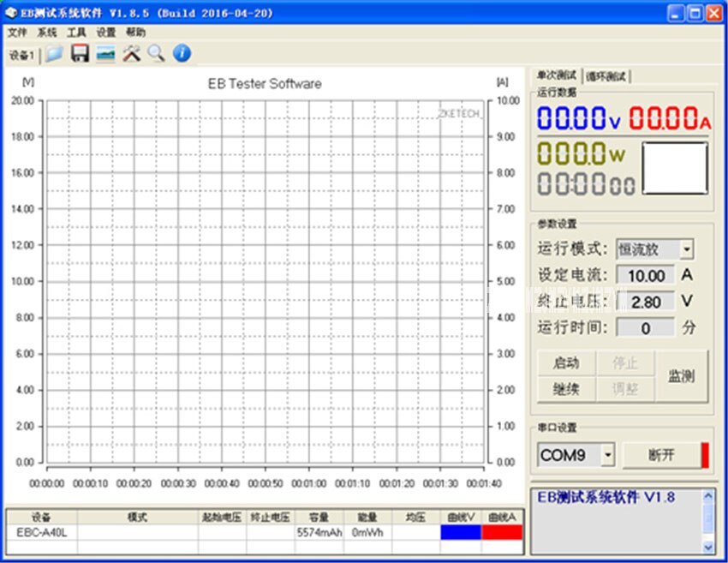Select the 单次测试 single test tab
Viewport: 728px width, 563px height.
557,75
